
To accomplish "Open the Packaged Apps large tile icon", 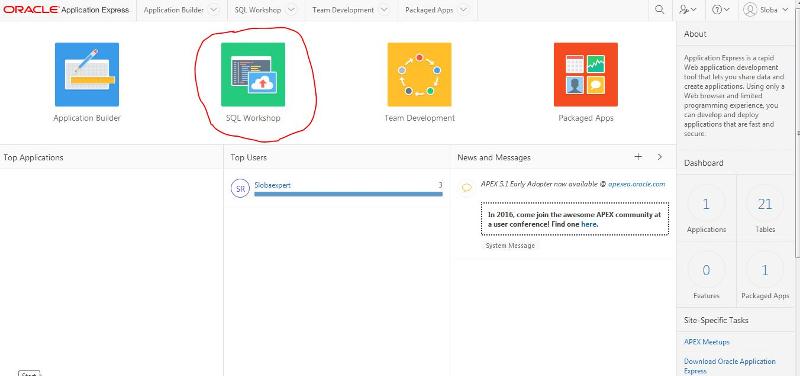I will (586, 74).
